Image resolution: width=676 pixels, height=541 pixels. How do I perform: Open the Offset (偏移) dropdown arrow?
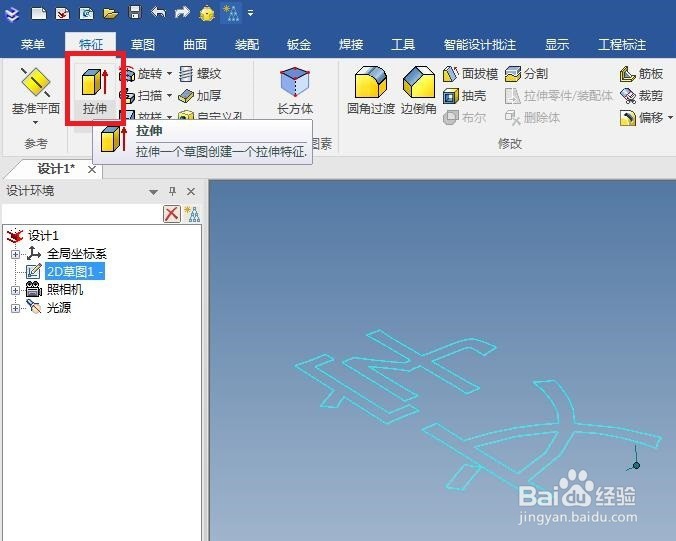point(670,117)
